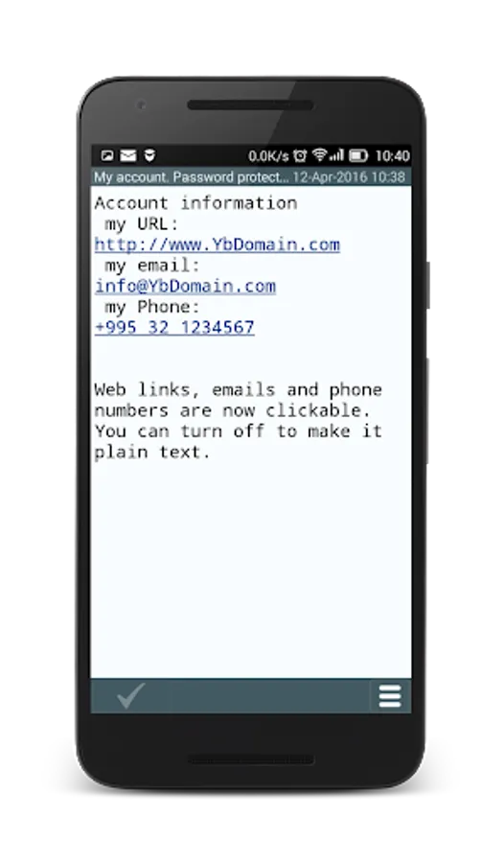
Task: Open the hamburger menu icon
Action: pos(390,696)
